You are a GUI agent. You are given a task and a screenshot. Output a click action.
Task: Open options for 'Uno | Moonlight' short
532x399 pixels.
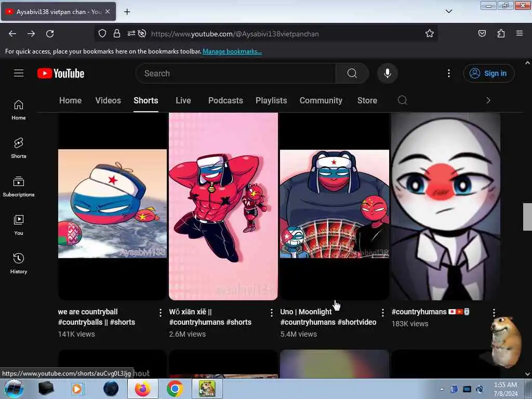[383, 313]
